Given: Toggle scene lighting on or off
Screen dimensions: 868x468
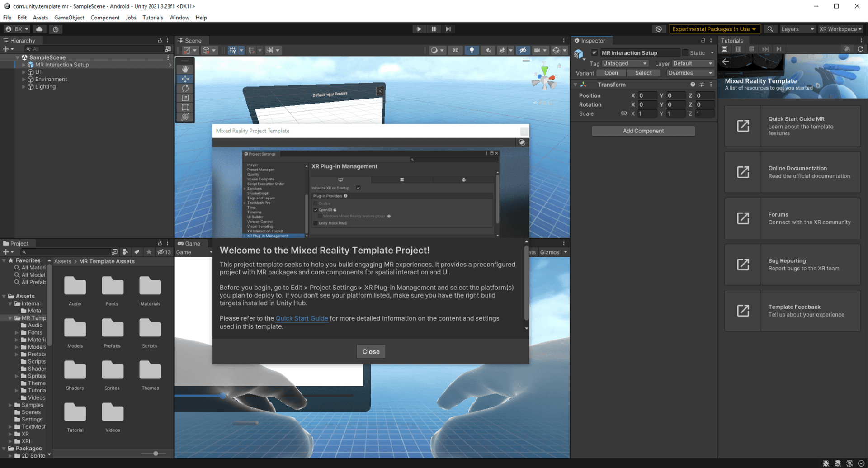Looking at the screenshot, I should tap(472, 50).
